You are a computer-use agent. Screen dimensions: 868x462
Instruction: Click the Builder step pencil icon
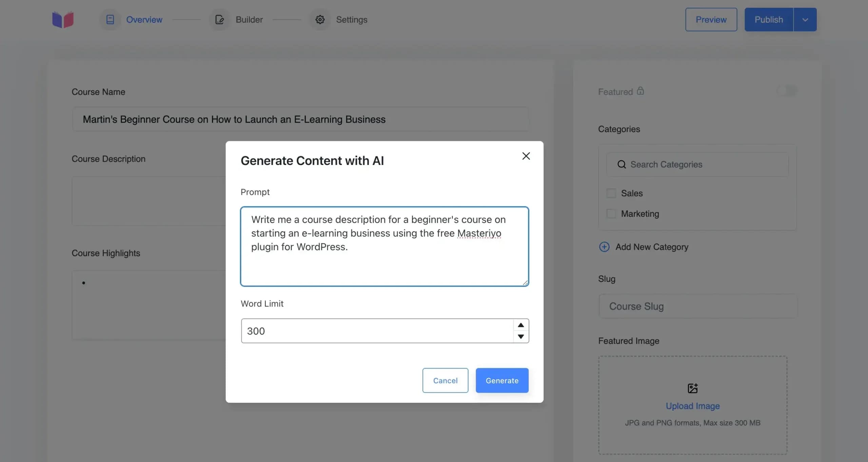pyautogui.click(x=219, y=20)
